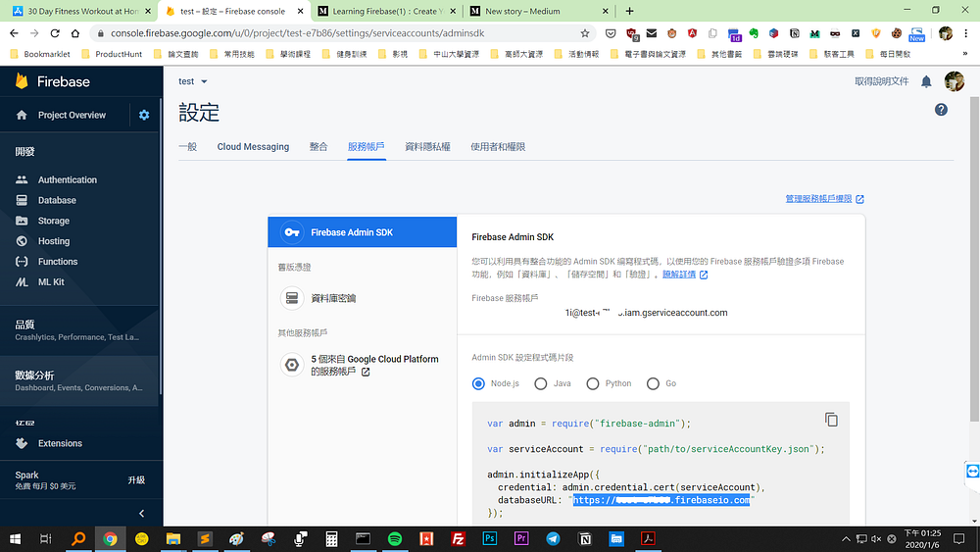
Task: Select Node.js snippet language
Action: 478,383
